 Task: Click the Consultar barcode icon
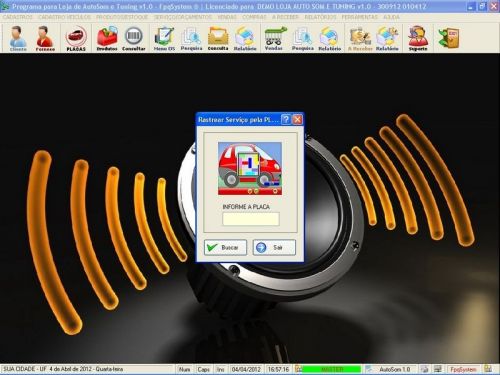134,39
